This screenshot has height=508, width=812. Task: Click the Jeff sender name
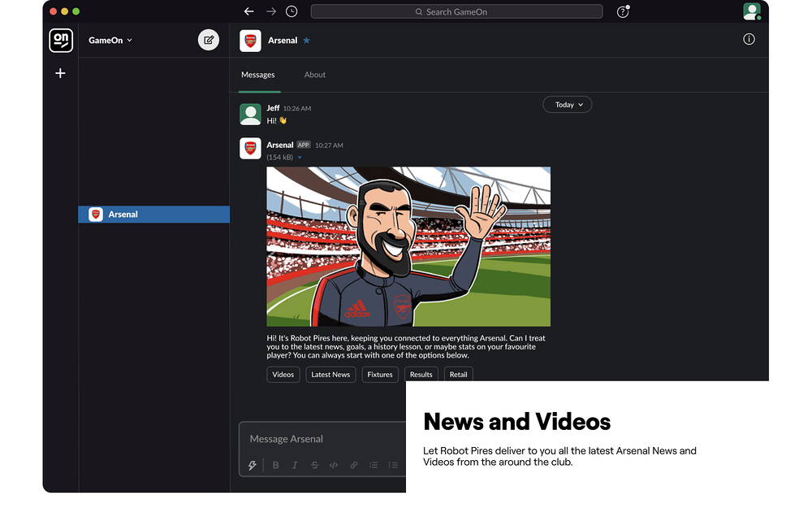(273, 108)
